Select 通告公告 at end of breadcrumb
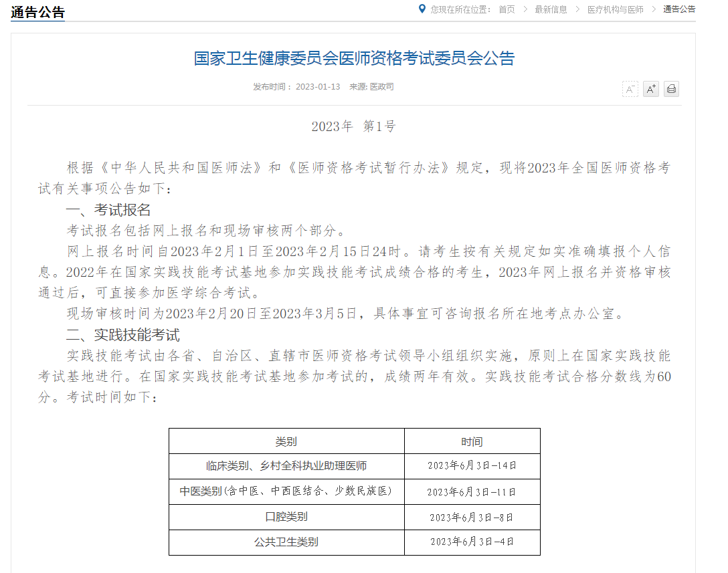The width and height of the screenshot is (728, 573). (679, 9)
